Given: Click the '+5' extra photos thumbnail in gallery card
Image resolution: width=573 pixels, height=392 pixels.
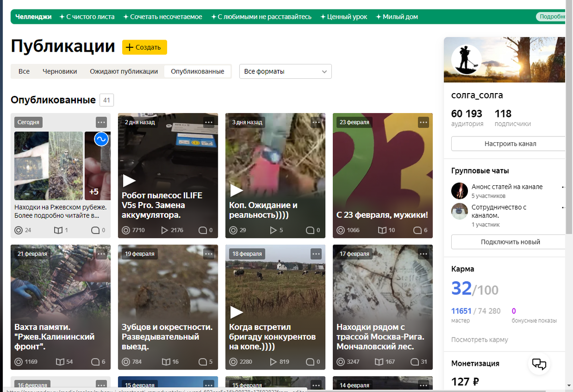Looking at the screenshot, I should [x=97, y=166].
